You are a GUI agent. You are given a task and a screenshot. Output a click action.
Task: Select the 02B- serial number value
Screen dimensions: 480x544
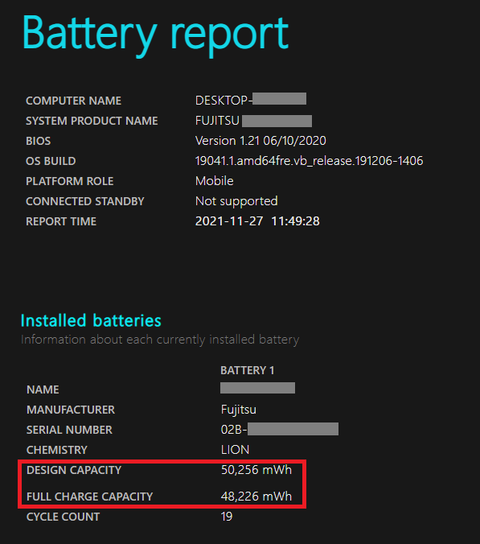pyautogui.click(x=280, y=429)
